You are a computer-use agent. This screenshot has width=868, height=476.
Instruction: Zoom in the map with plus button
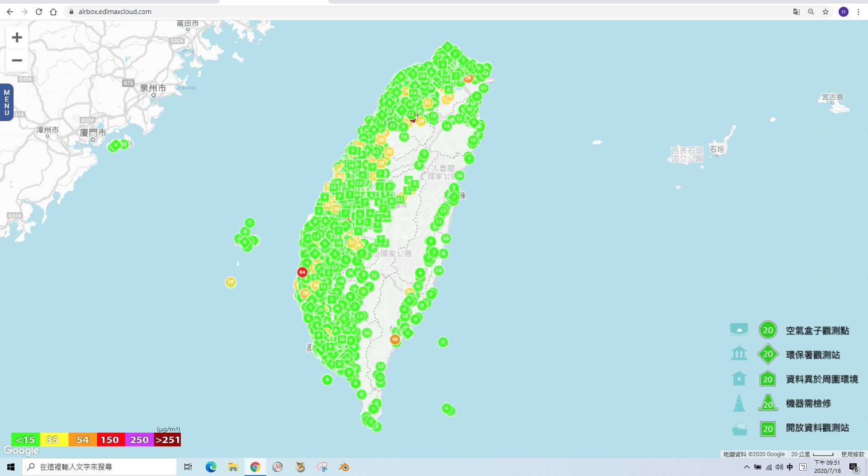pyautogui.click(x=17, y=37)
